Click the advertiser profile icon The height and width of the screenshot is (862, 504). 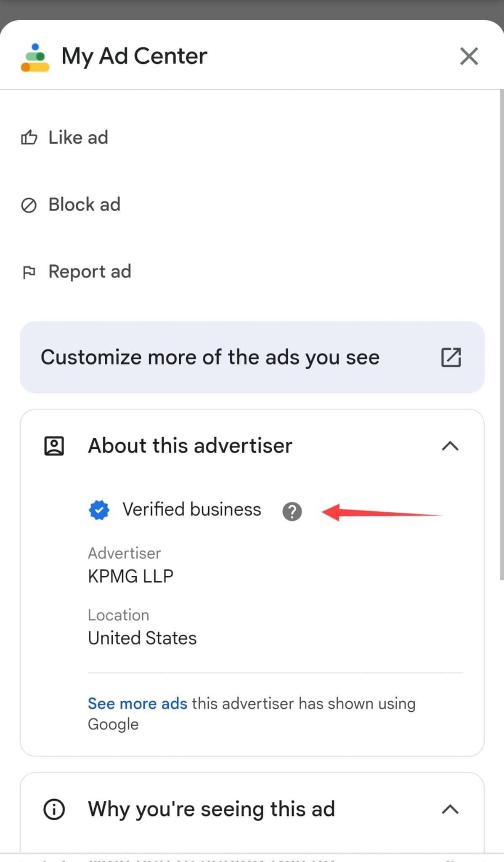click(54, 446)
